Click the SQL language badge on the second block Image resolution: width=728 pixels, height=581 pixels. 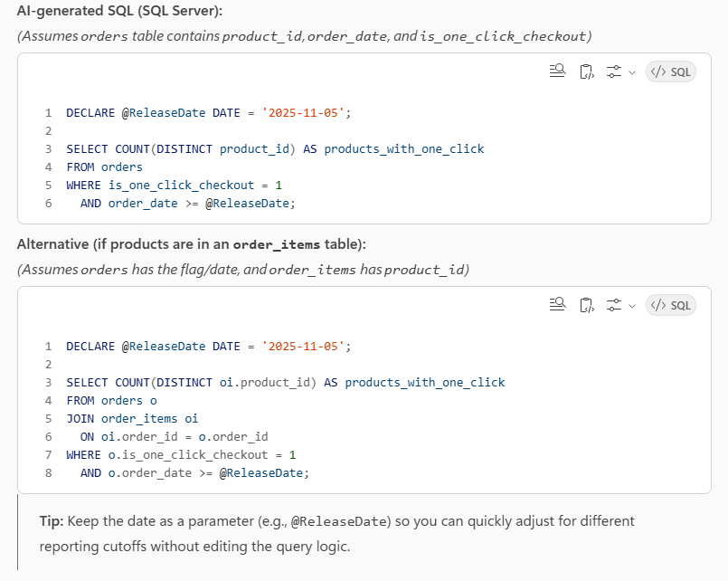(670, 305)
